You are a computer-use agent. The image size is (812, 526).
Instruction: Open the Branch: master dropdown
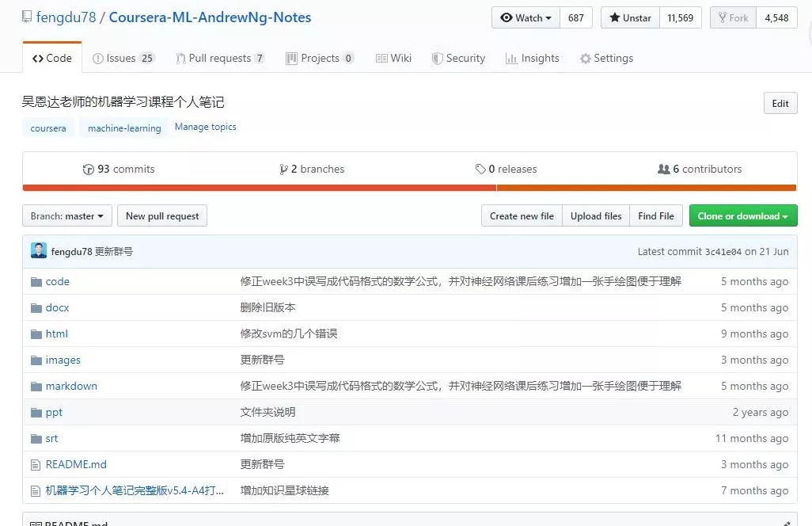(67, 215)
